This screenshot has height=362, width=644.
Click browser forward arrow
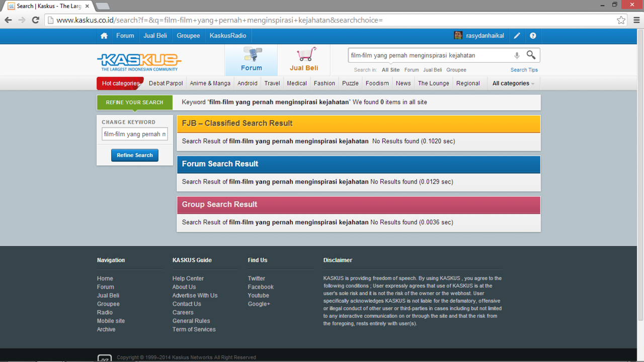[x=22, y=20]
